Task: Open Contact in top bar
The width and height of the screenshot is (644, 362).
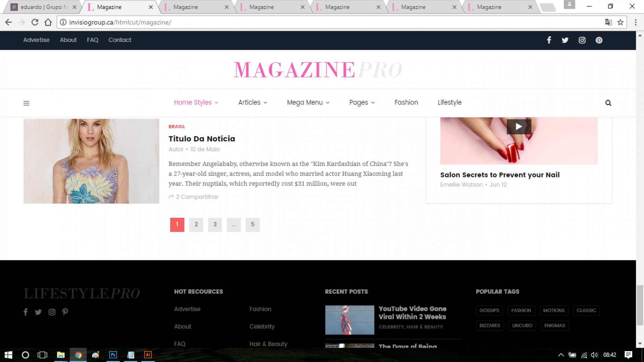Action: coord(120,40)
